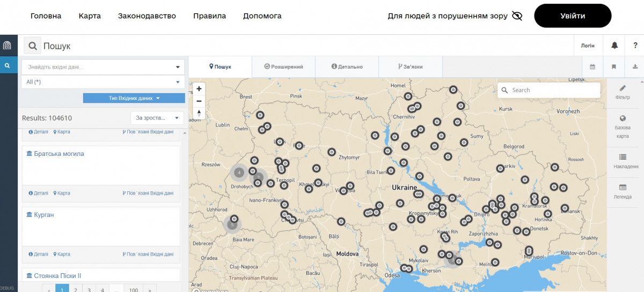Open help via question mark icon
This screenshot has height=292, width=644.
[x=635, y=46]
